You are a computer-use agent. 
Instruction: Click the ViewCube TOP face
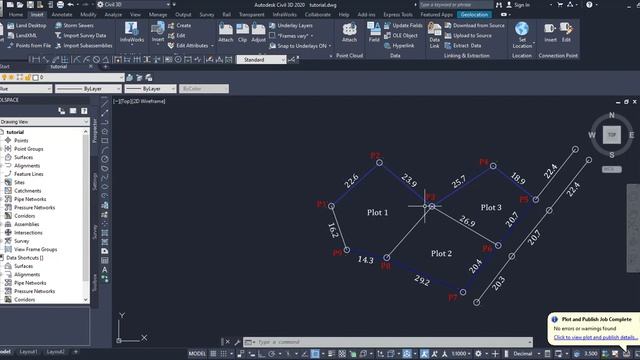coord(611,135)
